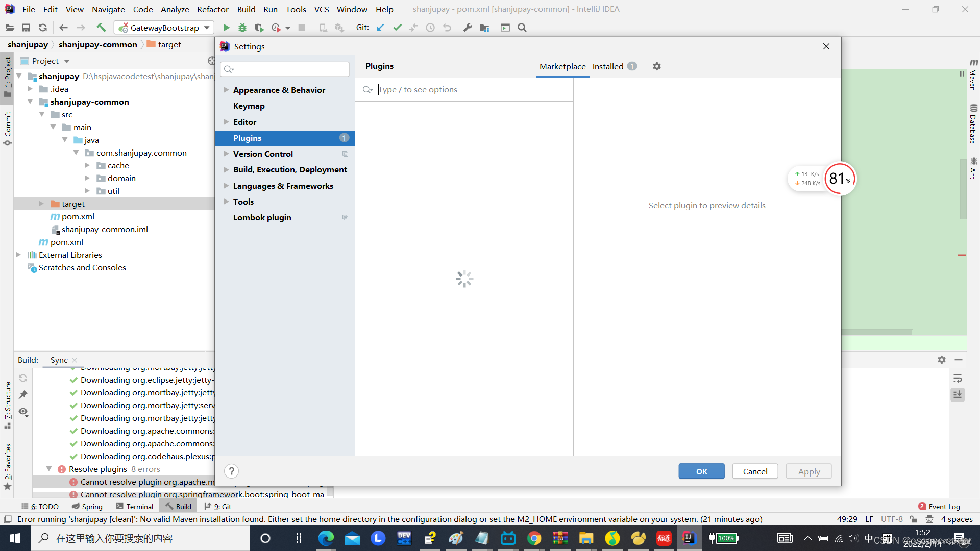Toggle the Version Control settings gear icon
This screenshot has height=551, width=980.
(x=345, y=154)
